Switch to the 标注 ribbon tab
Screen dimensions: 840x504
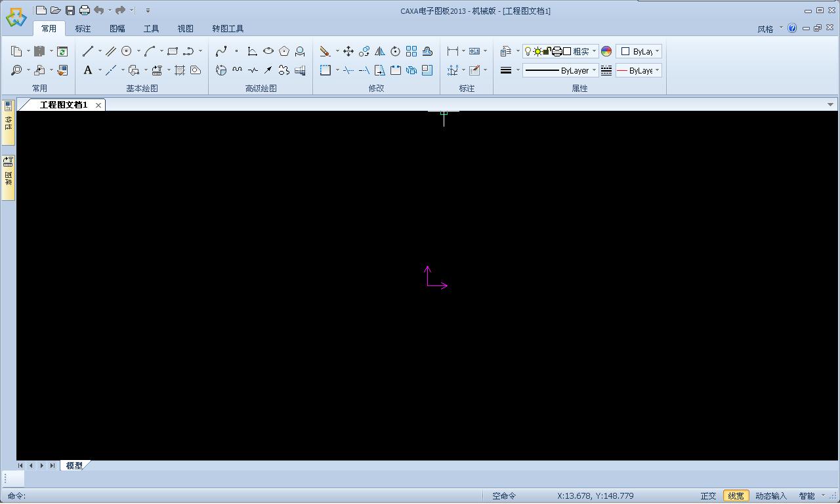coord(83,29)
